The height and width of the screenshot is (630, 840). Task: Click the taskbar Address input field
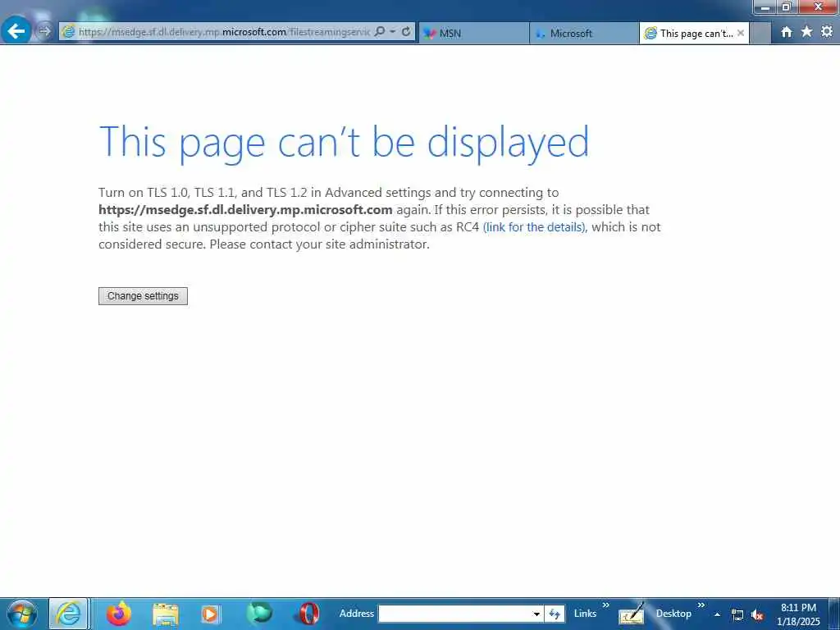pos(454,614)
